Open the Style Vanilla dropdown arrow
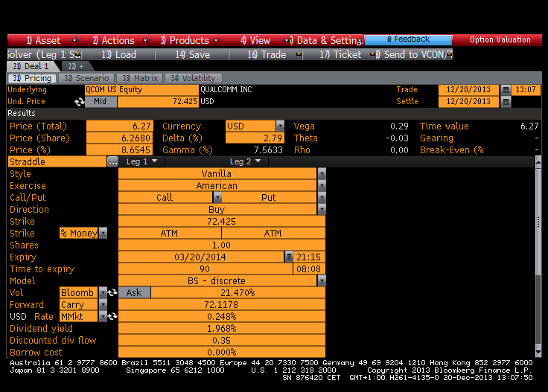 [322, 173]
